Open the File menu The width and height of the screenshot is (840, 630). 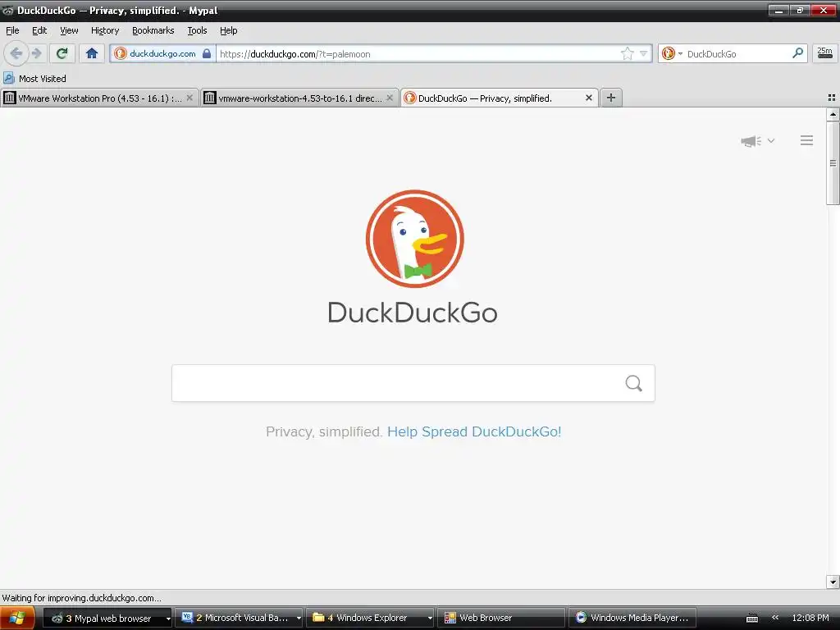coord(12,30)
